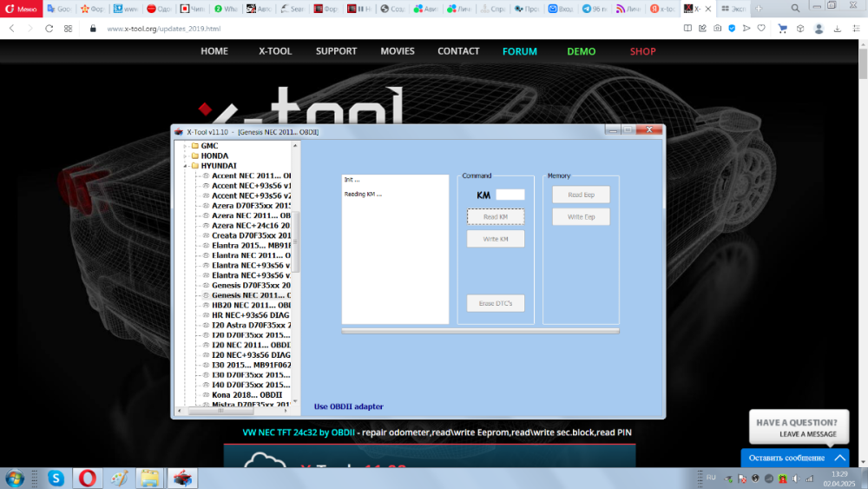Launch Paint from the taskbar
The width and height of the screenshot is (868, 489).
[x=118, y=478]
